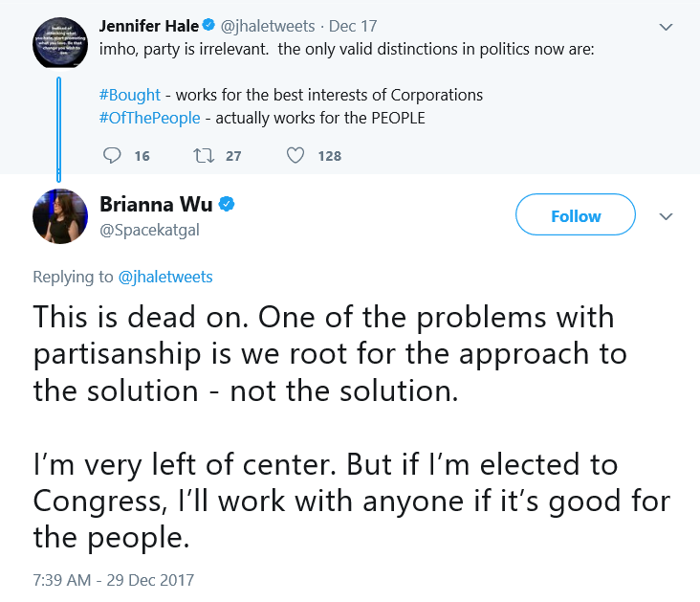The image size is (700, 602).
Task: Expand the options chevron beside Follow button
Action: pyautogui.click(x=666, y=216)
